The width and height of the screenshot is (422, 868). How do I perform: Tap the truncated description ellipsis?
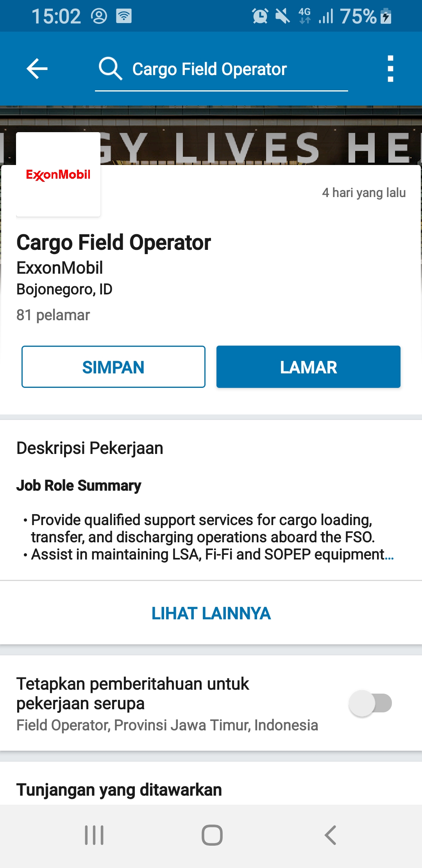pos(389,555)
